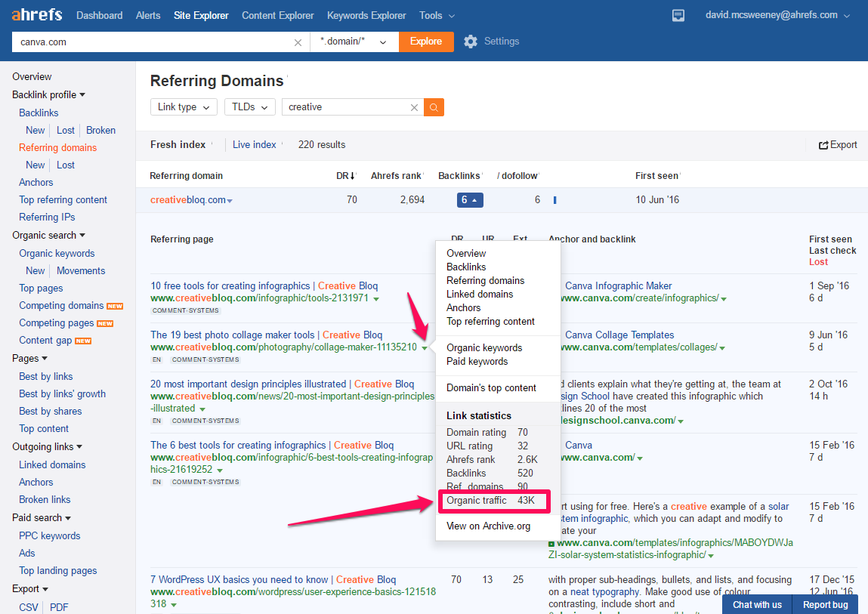Click the Ahrefs logo
This screenshot has height=614, width=868.
point(36,14)
